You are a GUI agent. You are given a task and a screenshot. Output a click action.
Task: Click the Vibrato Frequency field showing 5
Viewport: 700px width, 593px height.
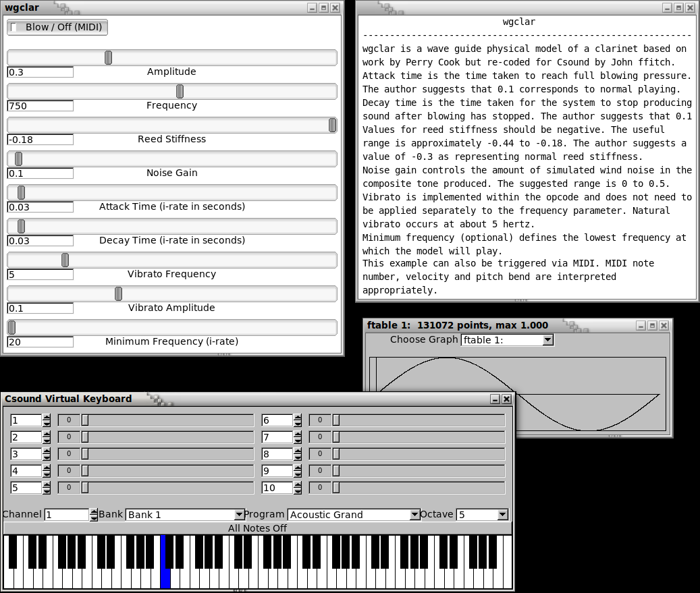point(41,275)
